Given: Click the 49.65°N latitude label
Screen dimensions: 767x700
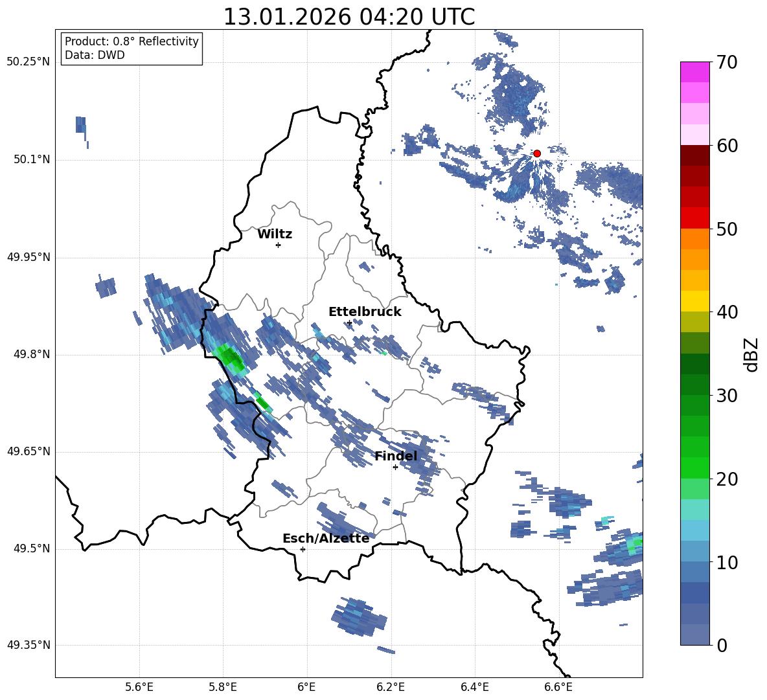Looking at the screenshot, I should tap(29, 451).
